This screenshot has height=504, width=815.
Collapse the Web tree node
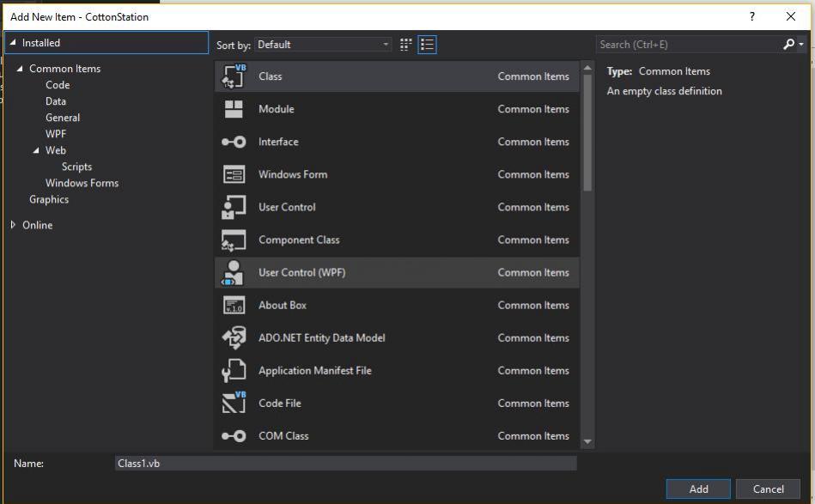tap(36, 150)
